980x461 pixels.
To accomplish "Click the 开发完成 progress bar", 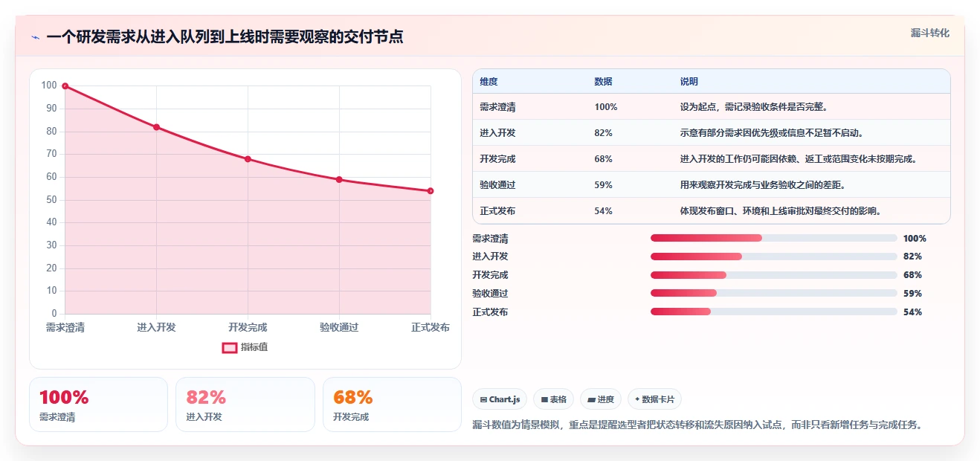I will click(774, 275).
